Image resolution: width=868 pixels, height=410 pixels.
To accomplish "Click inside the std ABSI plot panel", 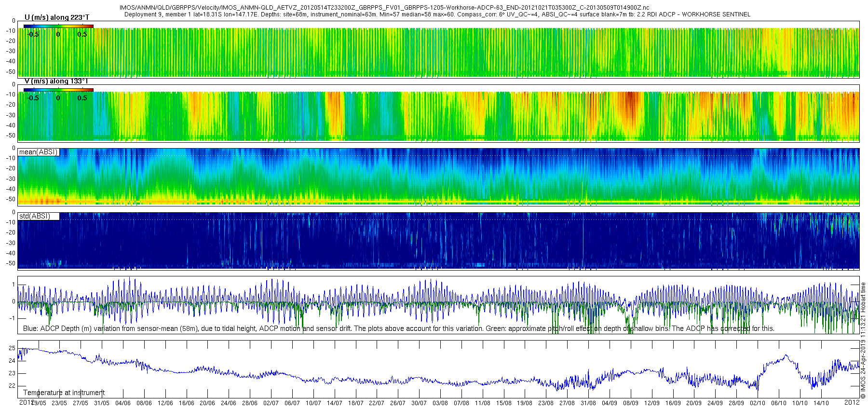I will tap(438, 241).
